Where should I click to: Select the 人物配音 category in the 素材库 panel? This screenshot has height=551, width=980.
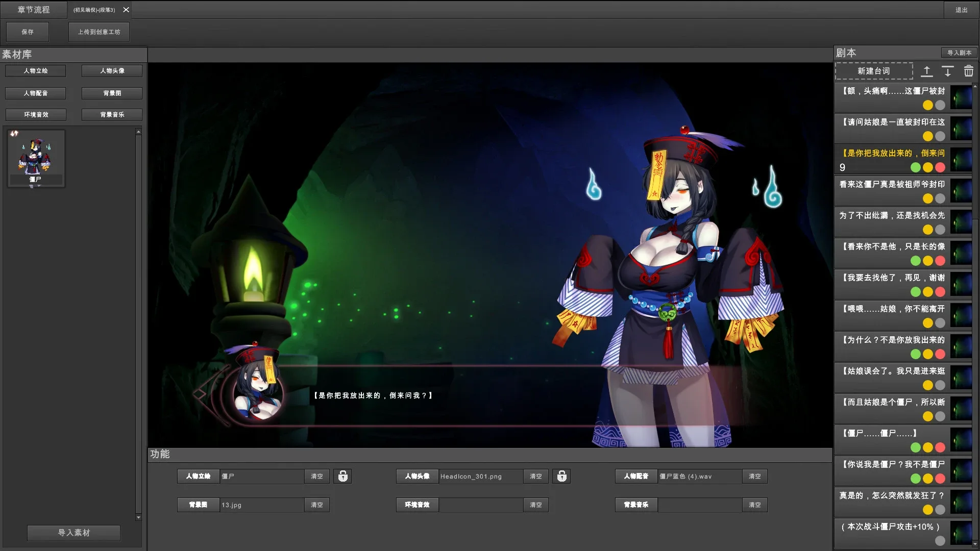[35, 93]
